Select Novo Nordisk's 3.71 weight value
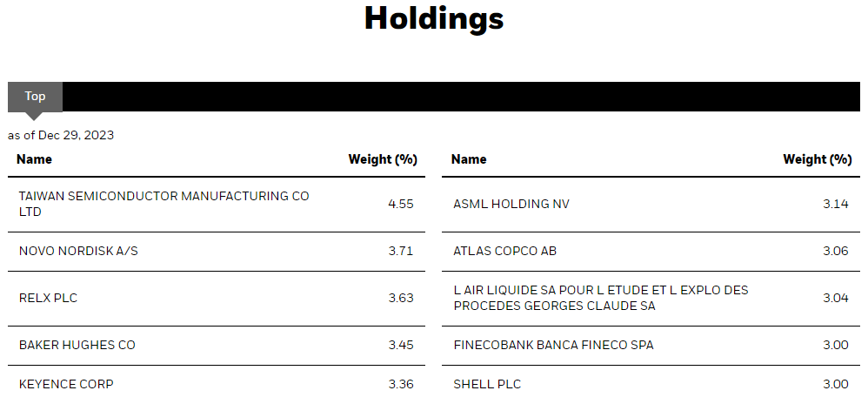Image resolution: width=868 pixels, height=404 pixels. (x=400, y=251)
